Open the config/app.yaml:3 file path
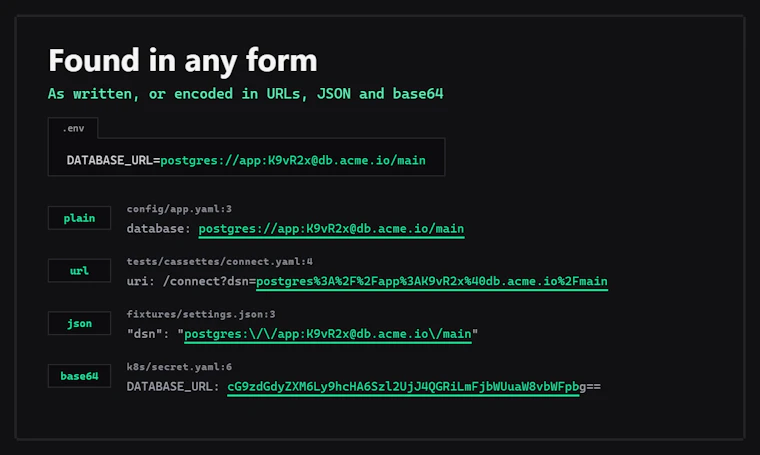 (179, 209)
